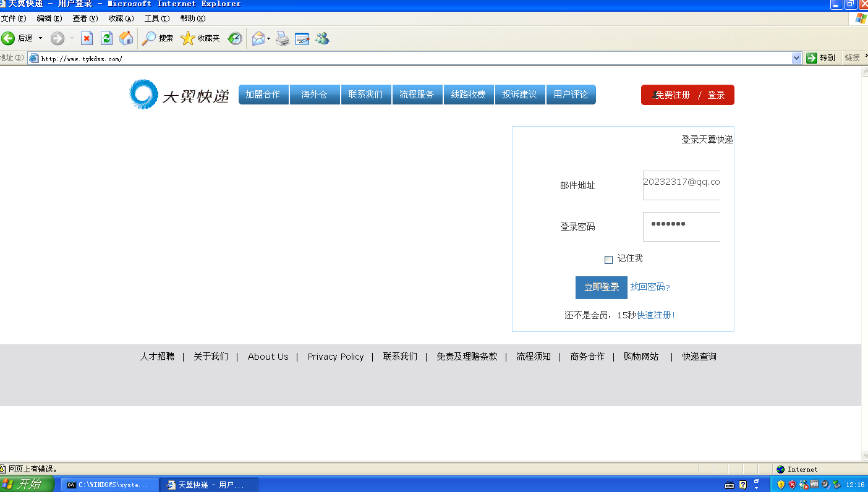Refresh the page using toolbar icon
The image size is (868, 492).
(106, 38)
